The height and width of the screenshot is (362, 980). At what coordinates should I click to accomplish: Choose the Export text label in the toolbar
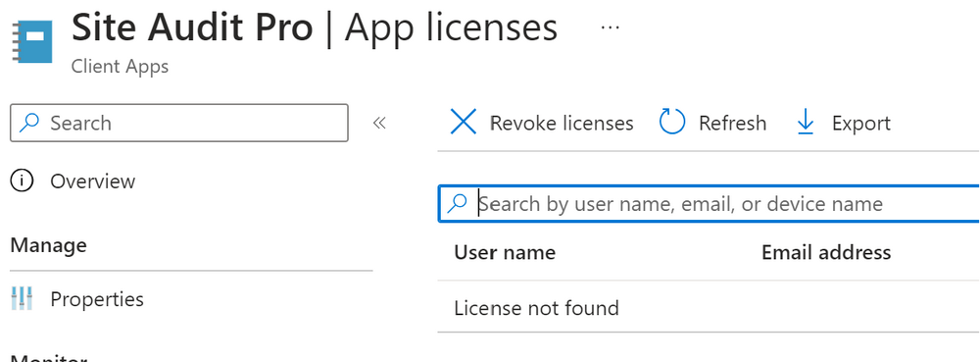861,124
